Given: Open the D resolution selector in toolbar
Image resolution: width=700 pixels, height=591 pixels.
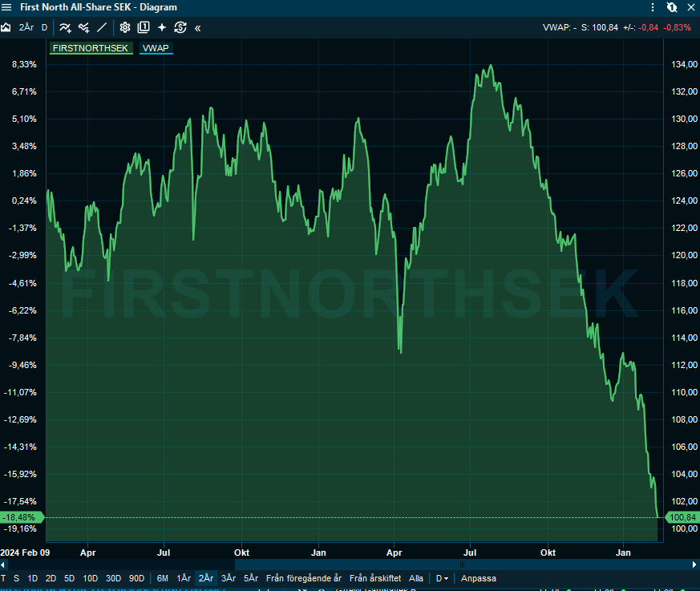Looking at the screenshot, I should [45, 28].
